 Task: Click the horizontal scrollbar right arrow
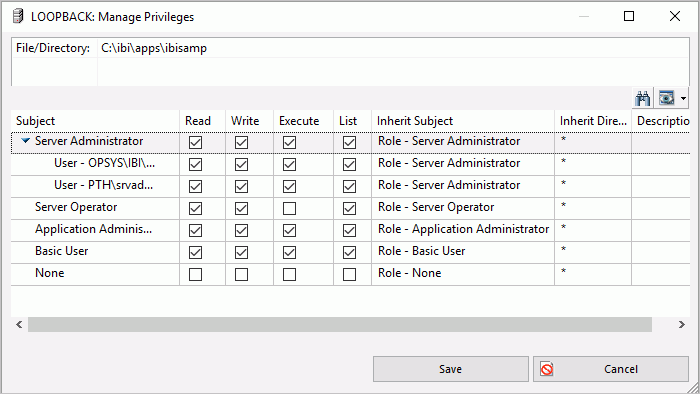click(682, 324)
